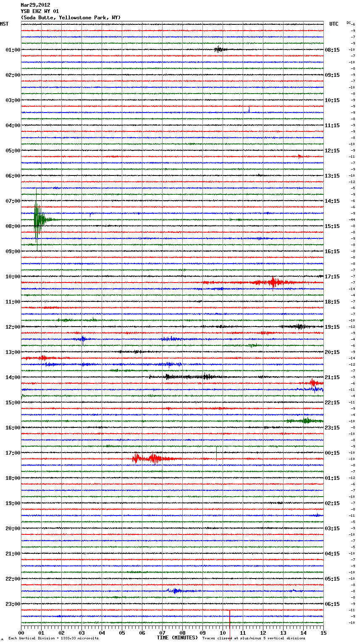Image resolution: width=357 pixels, height=644 pixels.
Task: Select the 03:00 MST time label
Action: (x=13, y=100)
